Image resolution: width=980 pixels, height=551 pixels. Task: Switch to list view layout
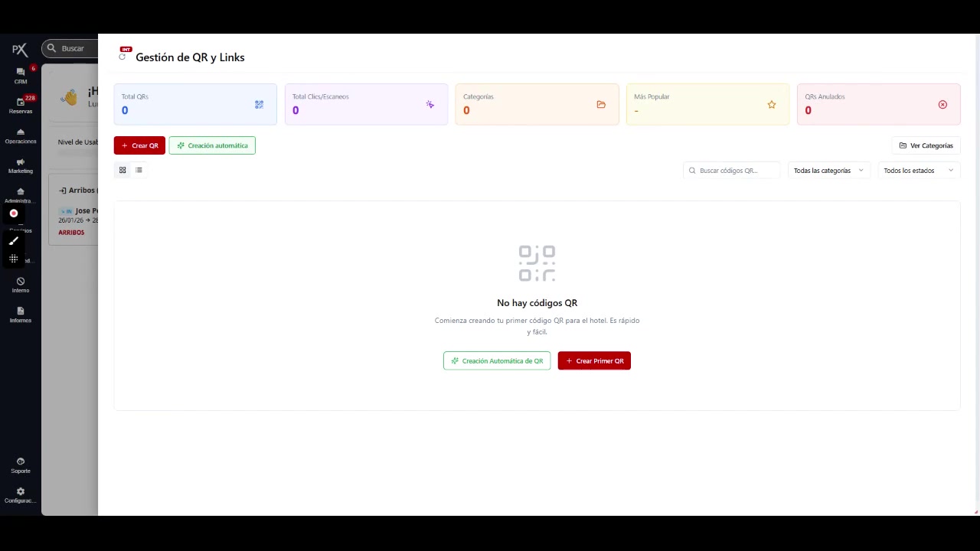pyautogui.click(x=139, y=170)
